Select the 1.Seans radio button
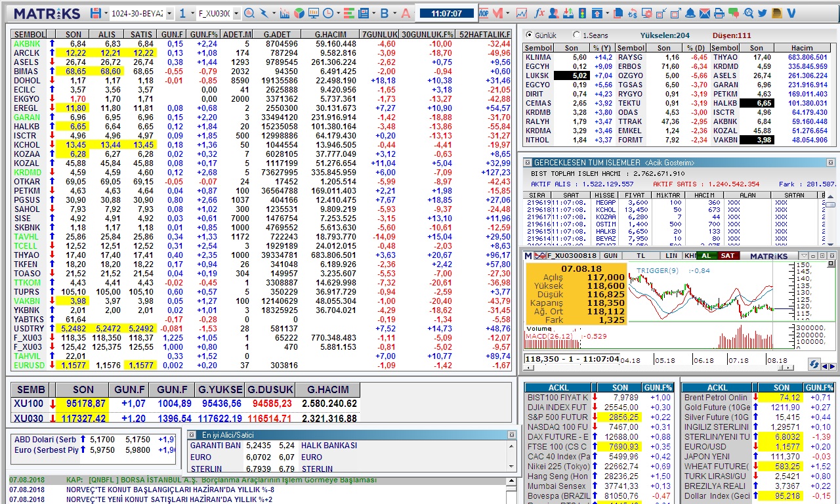 pos(576,35)
